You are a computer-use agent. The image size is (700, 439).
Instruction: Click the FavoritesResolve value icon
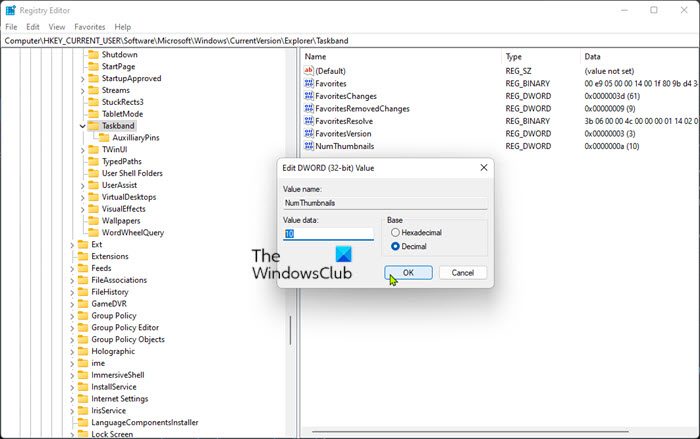(308, 121)
